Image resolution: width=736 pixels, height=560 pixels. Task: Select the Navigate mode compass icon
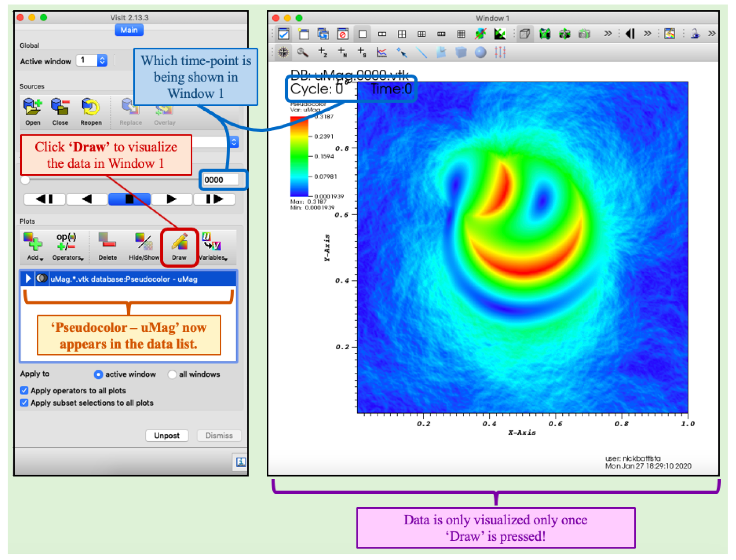[x=283, y=52]
